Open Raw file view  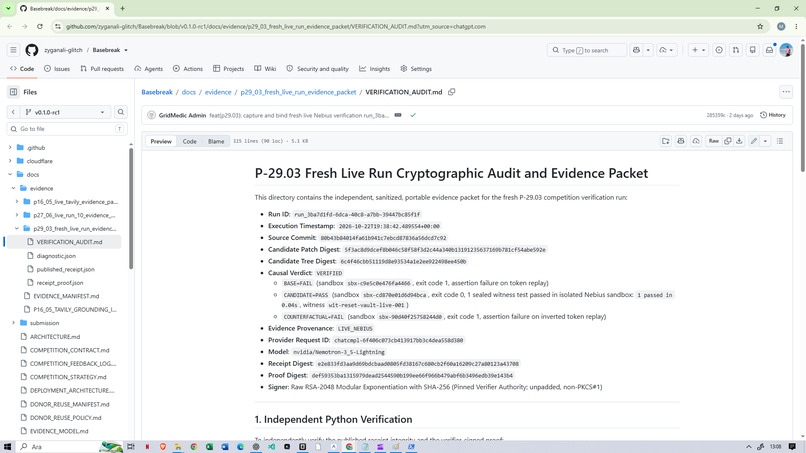713,141
